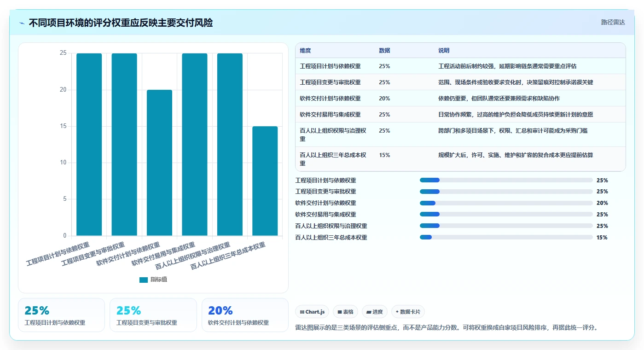Click the 百人以上组织权限与治理权重 chart bar
The width and height of the screenshot is (644, 350).
tap(230, 145)
